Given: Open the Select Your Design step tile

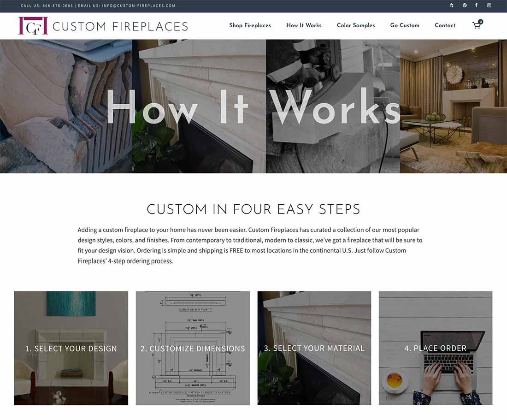Looking at the screenshot, I should (71, 348).
